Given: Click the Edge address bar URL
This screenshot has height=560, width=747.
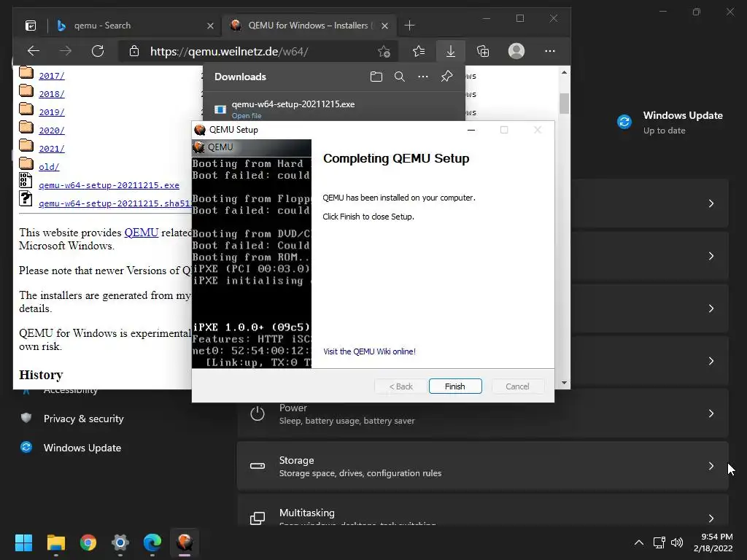Looking at the screenshot, I should pyautogui.click(x=229, y=52).
